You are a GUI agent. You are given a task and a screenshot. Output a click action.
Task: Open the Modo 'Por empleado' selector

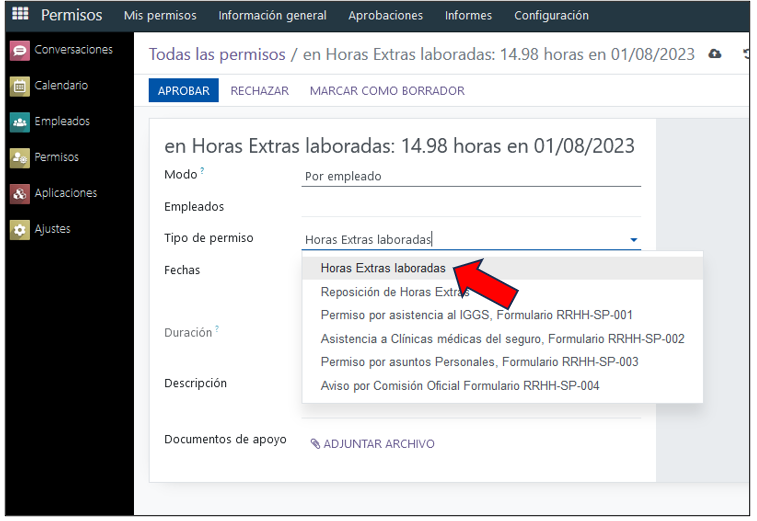coord(471,177)
